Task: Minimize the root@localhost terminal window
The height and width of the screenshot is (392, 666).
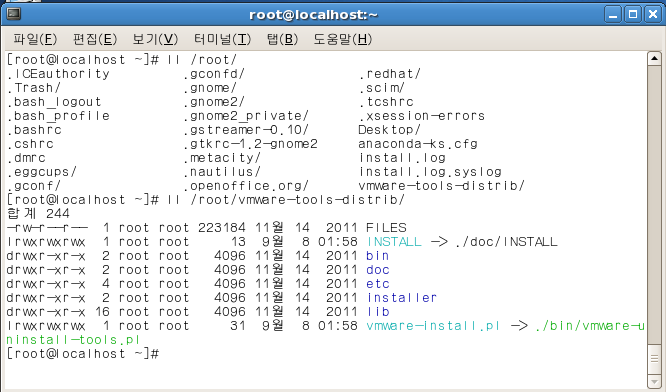Action: [613, 15]
